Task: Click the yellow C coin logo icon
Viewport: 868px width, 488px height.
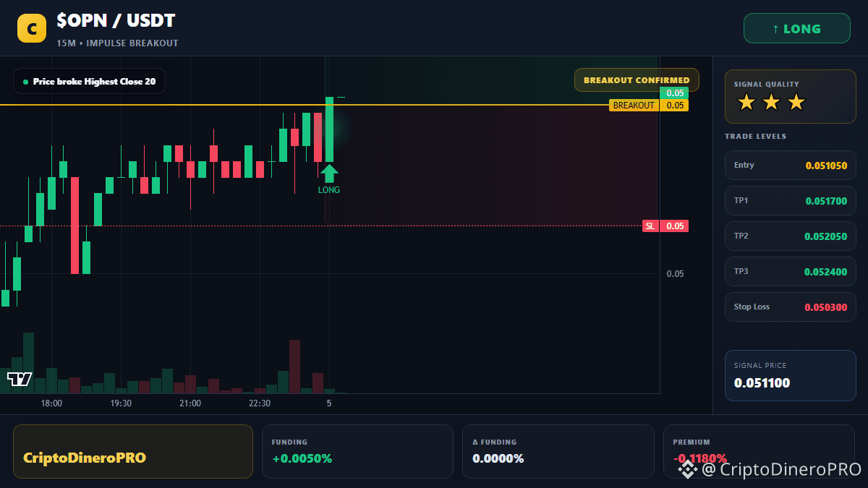Action: [31, 28]
